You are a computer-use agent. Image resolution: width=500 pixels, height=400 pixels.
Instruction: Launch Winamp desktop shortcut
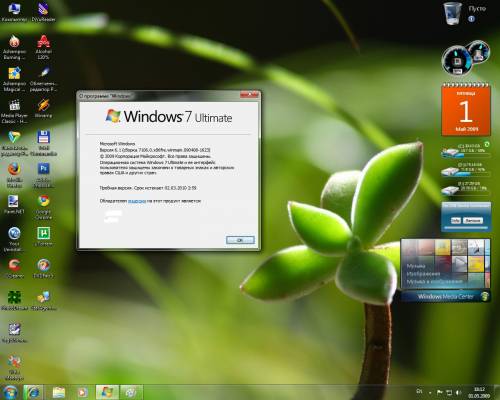coord(43,109)
